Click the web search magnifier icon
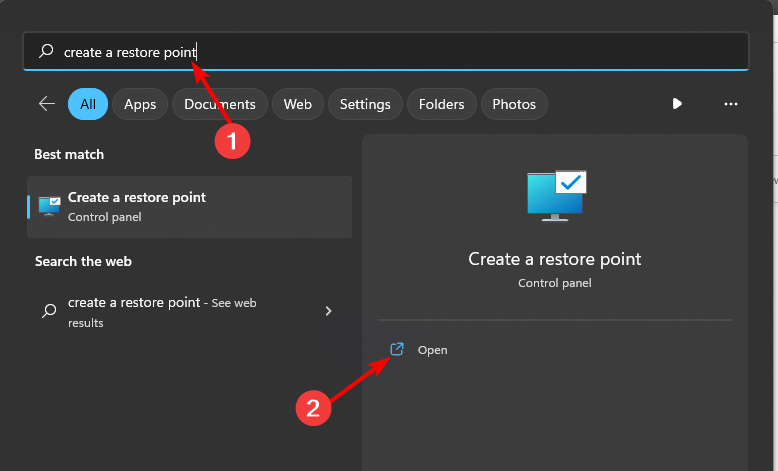This screenshot has width=778, height=471. pos(49,311)
